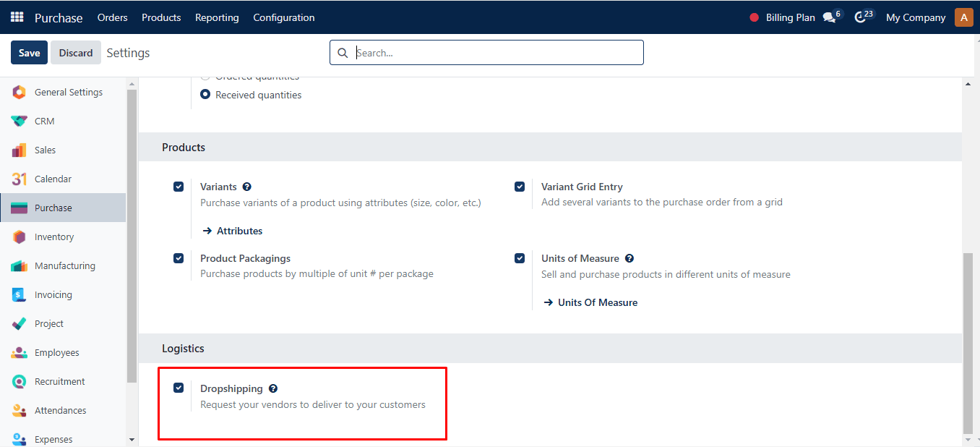The width and height of the screenshot is (980, 447).
Task: Click the sidebar scrollbar up arrow
Action: point(132,84)
